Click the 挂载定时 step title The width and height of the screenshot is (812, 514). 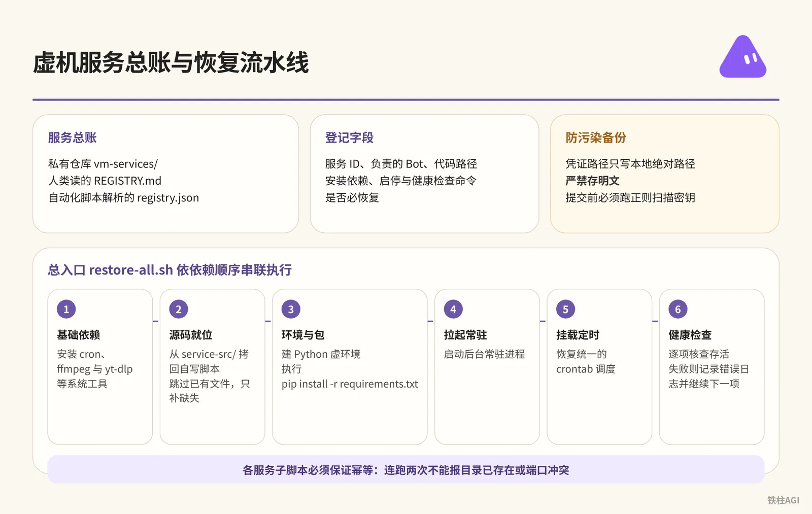(x=578, y=335)
